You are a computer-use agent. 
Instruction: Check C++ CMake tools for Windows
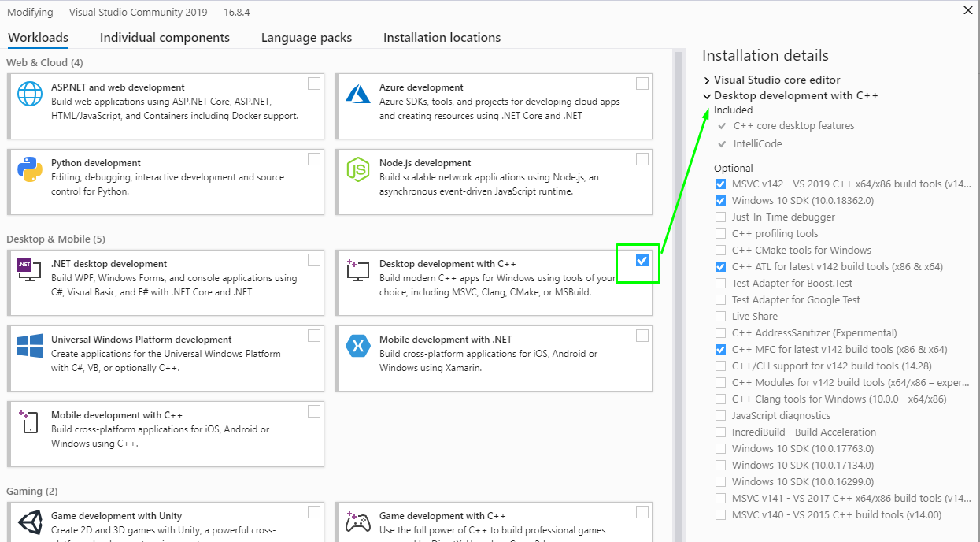pyautogui.click(x=721, y=250)
